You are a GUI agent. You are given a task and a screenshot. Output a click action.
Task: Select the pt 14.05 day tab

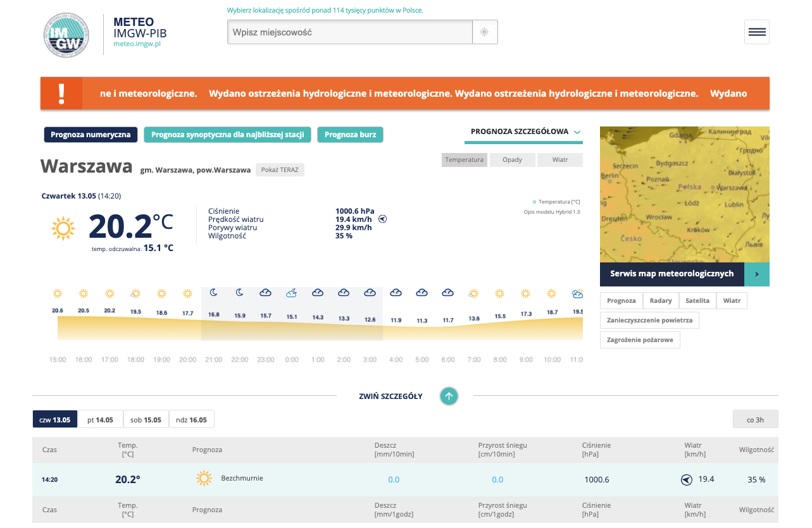tap(101, 419)
